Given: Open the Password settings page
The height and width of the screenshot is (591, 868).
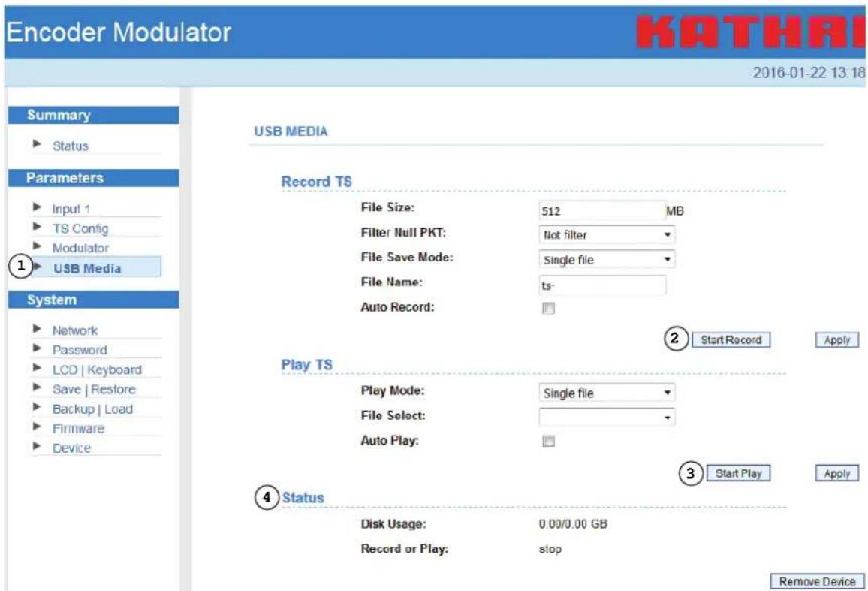Looking at the screenshot, I should (80, 350).
